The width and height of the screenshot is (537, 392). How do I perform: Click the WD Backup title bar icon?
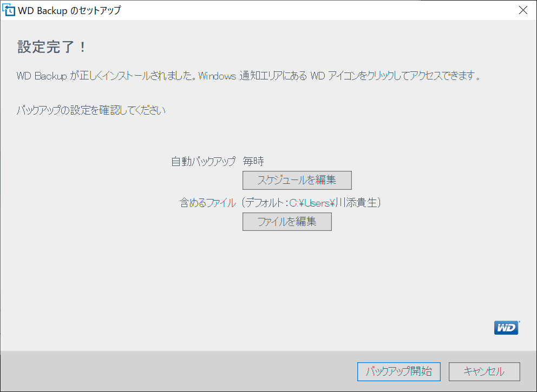(9, 10)
